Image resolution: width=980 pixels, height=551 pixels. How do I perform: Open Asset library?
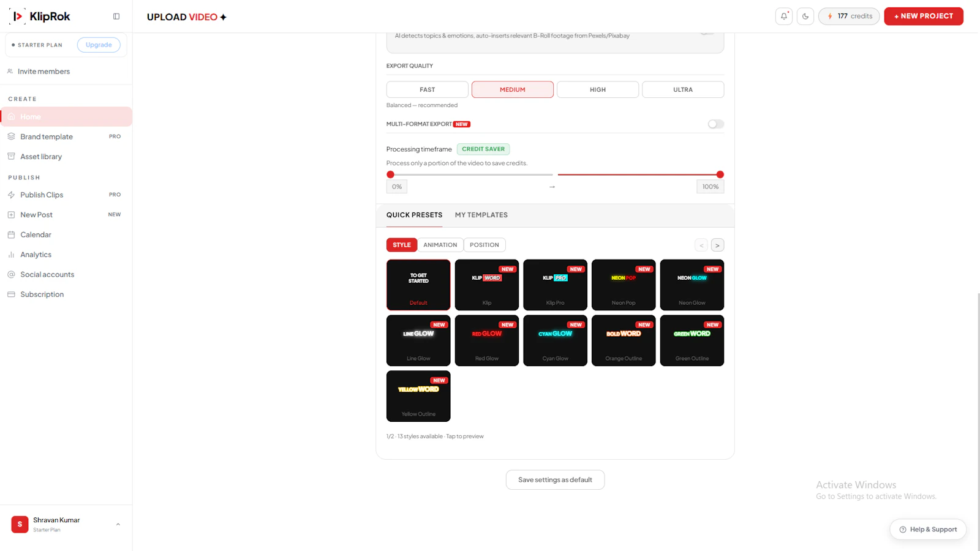66,157
